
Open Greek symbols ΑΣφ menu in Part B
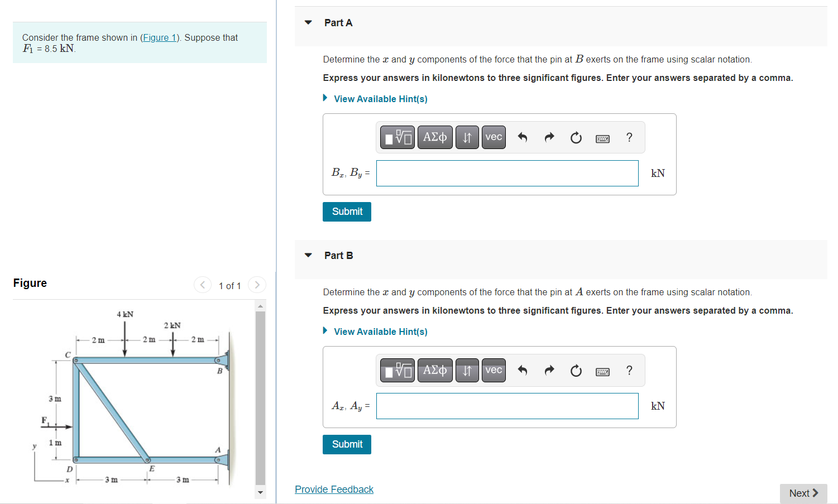tap(435, 370)
